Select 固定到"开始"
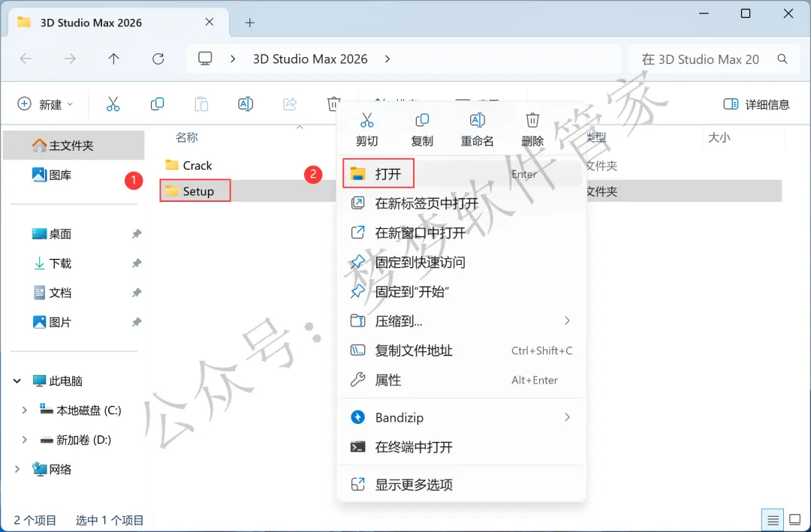Screen dimensions: 811x532 tap(460, 292)
